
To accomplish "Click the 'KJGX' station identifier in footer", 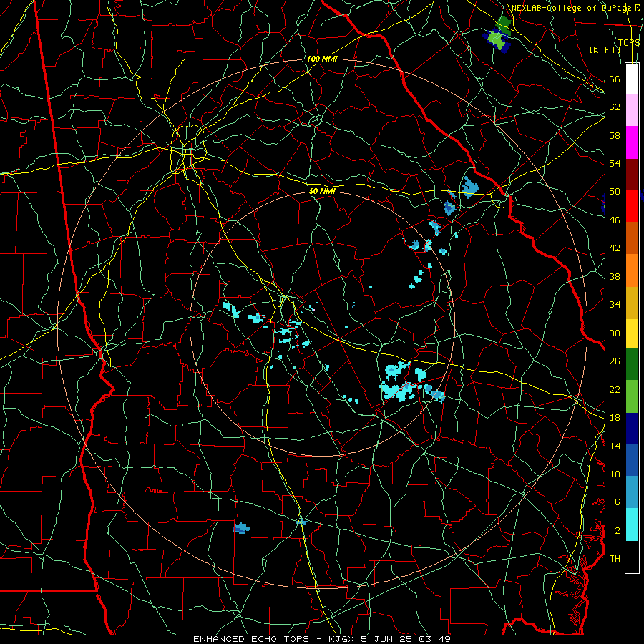I will tap(343, 639).
